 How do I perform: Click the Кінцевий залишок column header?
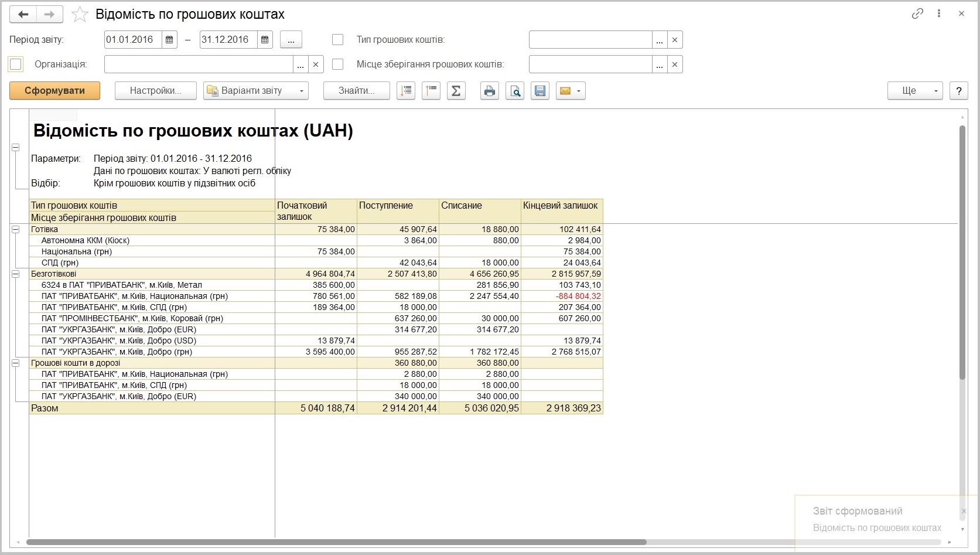pos(562,211)
